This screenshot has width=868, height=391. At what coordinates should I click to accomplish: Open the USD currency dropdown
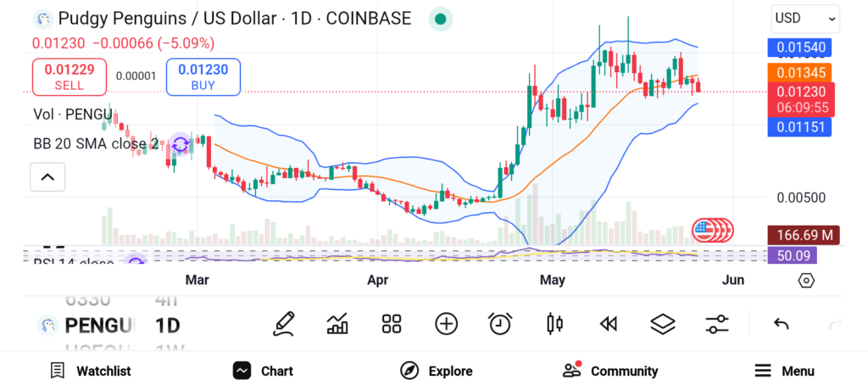(x=805, y=19)
